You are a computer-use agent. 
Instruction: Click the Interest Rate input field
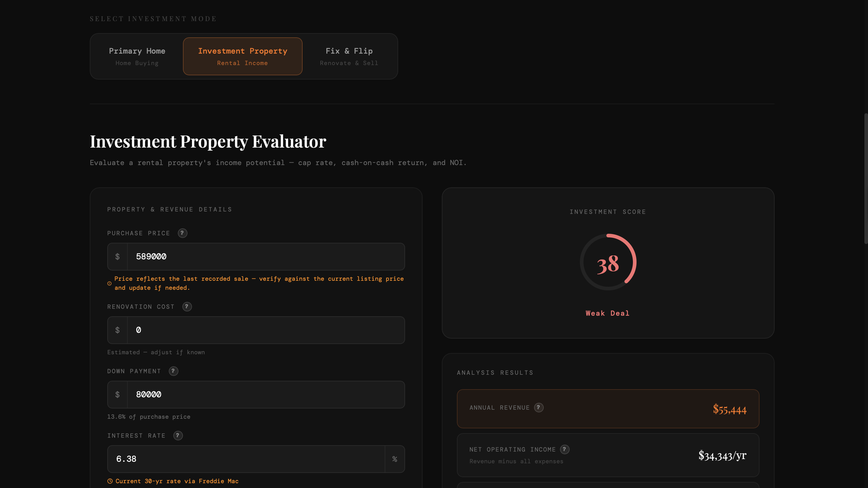[x=249, y=459]
